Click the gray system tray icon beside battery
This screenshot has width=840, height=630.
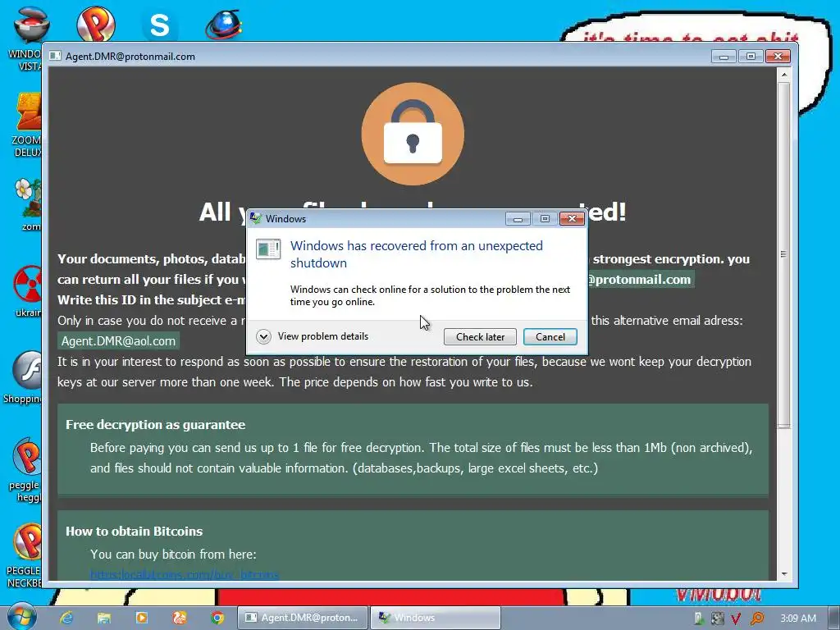(717, 619)
